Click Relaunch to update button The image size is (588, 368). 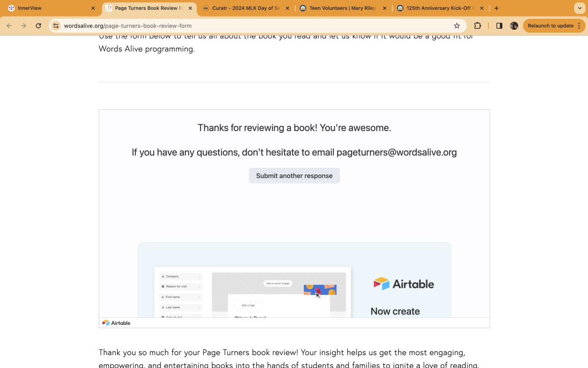pyautogui.click(x=550, y=26)
